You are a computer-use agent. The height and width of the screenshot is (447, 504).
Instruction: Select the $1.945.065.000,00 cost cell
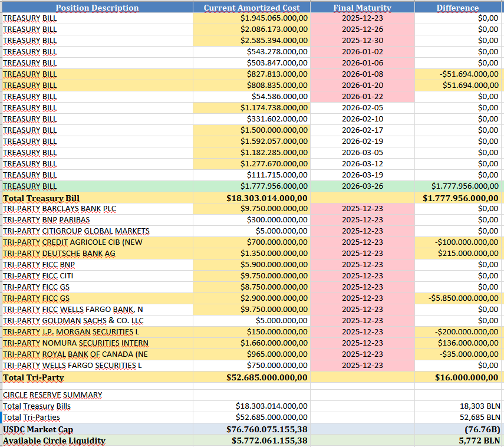pyautogui.click(x=251, y=18)
